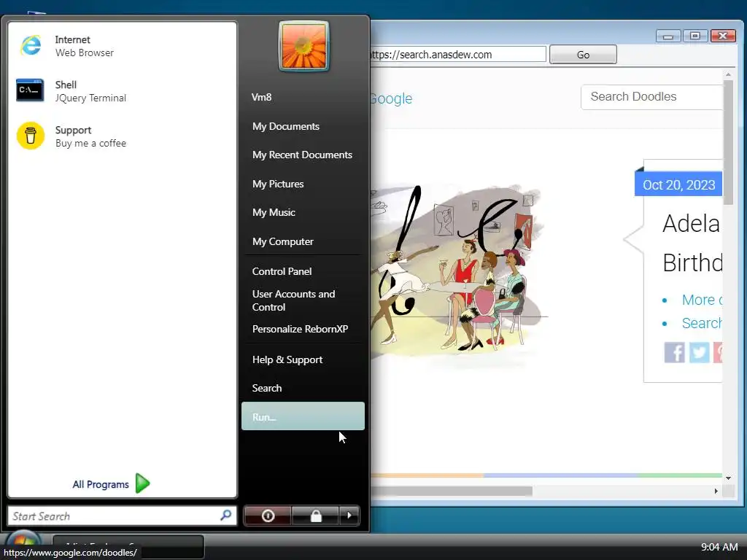Open User Accounts and Control
Image resolution: width=747 pixels, height=560 pixels.
pos(293,300)
